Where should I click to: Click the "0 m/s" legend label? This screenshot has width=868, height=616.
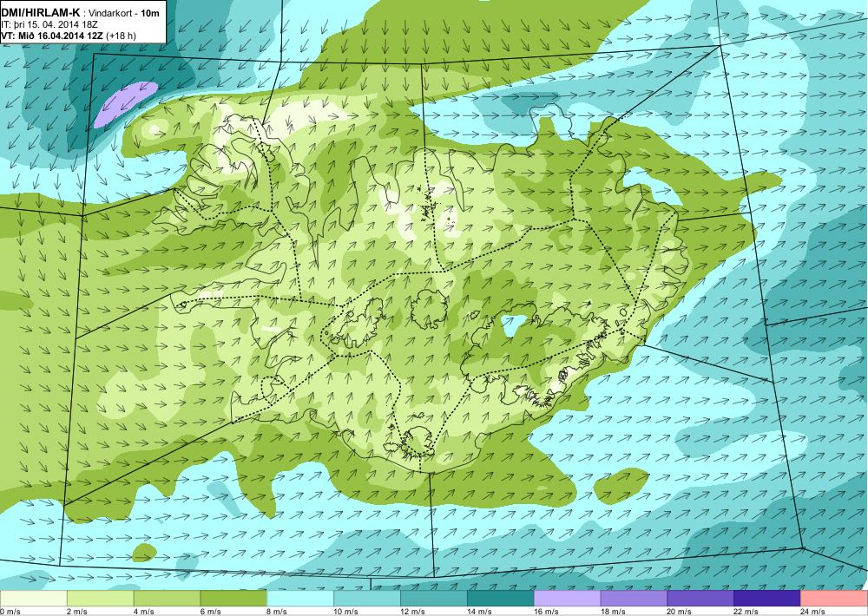(10, 612)
